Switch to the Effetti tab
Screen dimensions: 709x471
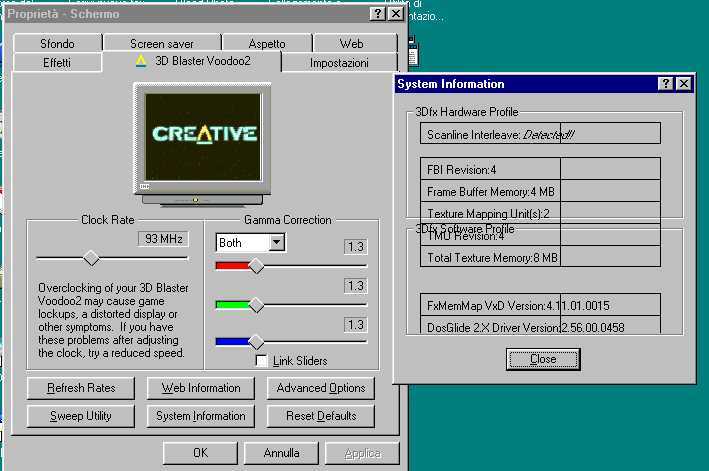(x=57, y=62)
